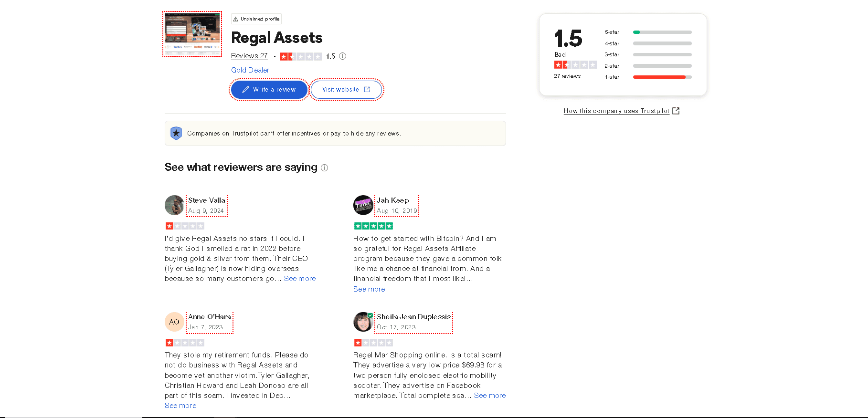Screen dimensions: 868x418
Task: Open the Gold Dealer category link
Action: pos(250,70)
